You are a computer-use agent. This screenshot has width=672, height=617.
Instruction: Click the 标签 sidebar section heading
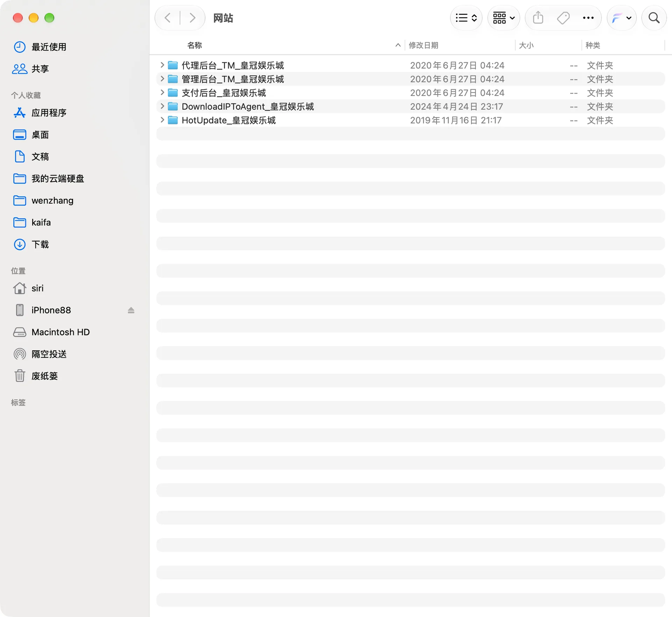[18, 402]
